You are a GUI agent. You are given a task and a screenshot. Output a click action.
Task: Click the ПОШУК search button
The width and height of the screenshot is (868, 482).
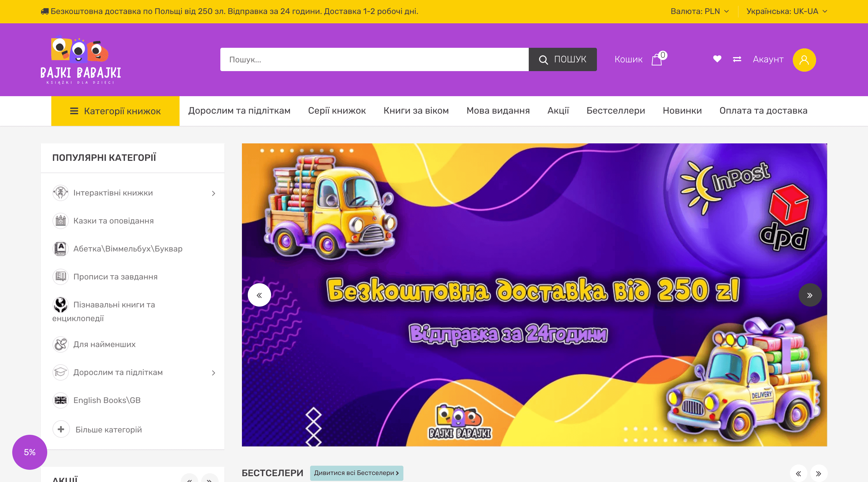(x=562, y=59)
